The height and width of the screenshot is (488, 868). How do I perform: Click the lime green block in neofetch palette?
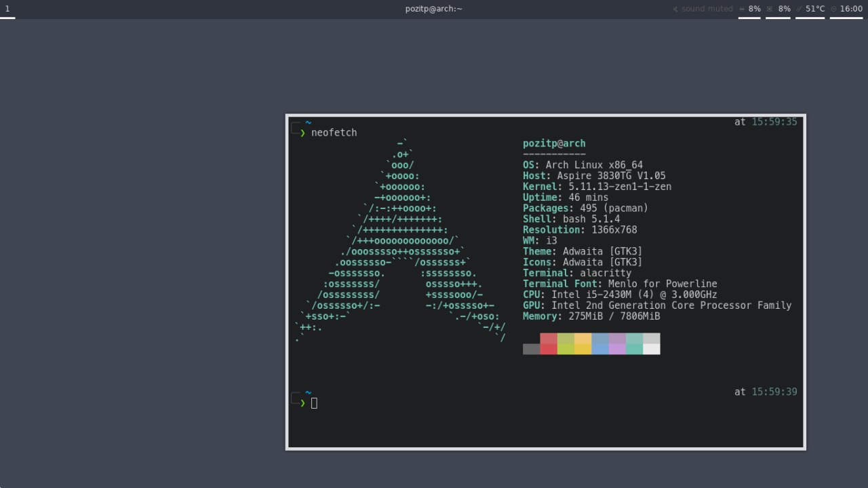coord(566,349)
